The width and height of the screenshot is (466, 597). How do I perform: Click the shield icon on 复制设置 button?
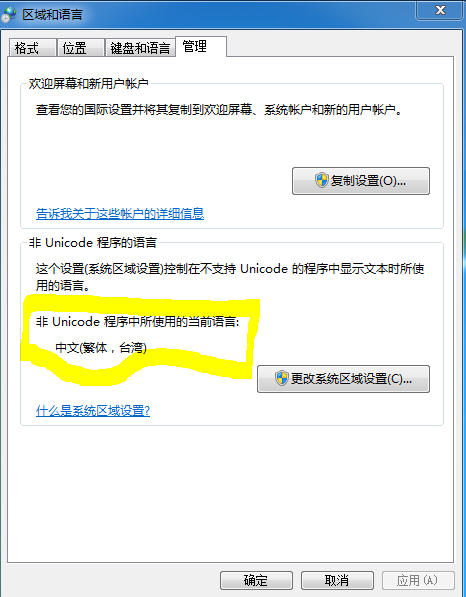pos(322,180)
